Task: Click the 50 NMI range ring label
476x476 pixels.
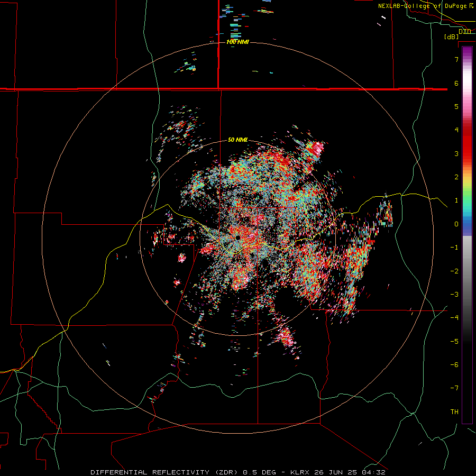Action: click(237, 140)
